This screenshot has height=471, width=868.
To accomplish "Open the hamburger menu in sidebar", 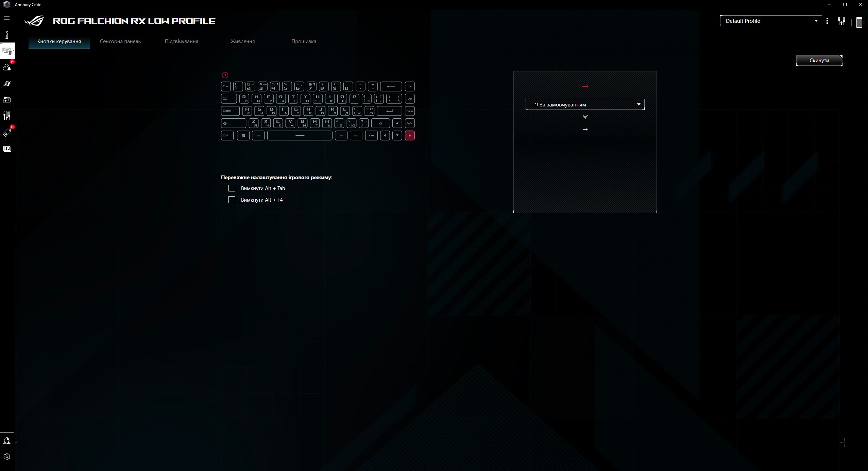I will tap(7, 18).
